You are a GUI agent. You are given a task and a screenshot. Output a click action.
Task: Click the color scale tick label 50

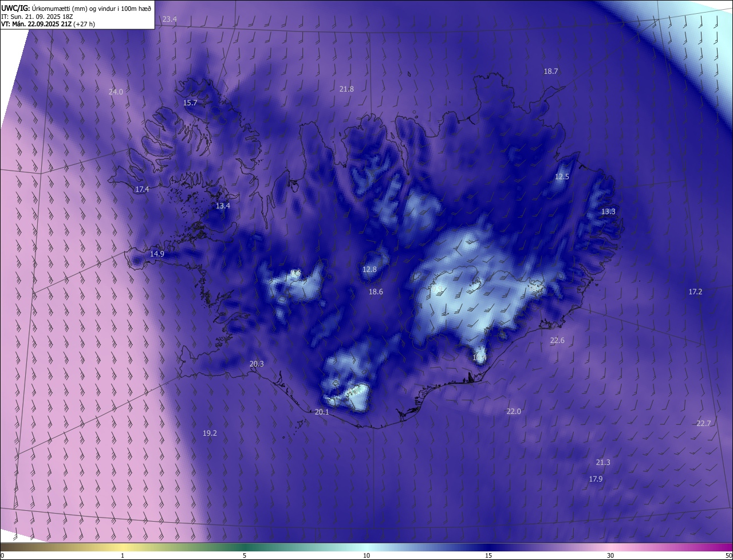728,556
